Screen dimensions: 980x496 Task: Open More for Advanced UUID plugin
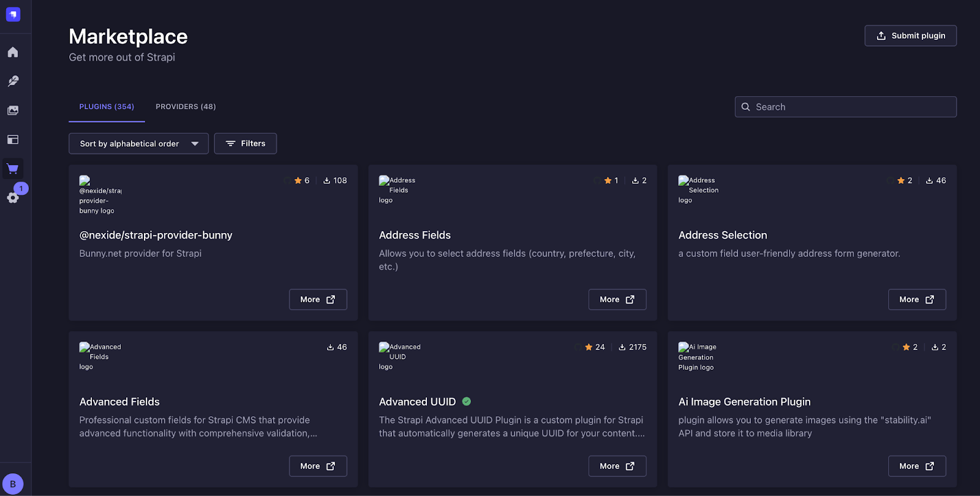pyautogui.click(x=617, y=466)
